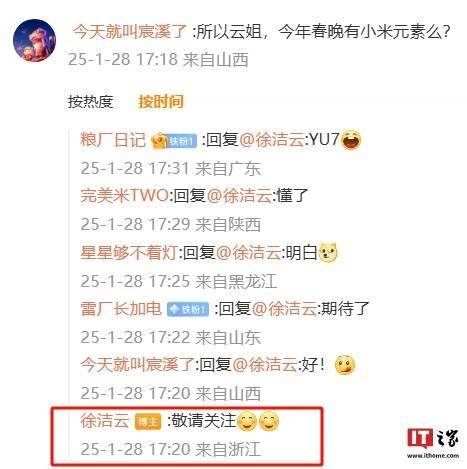Open 星星够不着灯 user profile
The height and width of the screenshot is (469, 467).
tap(129, 253)
